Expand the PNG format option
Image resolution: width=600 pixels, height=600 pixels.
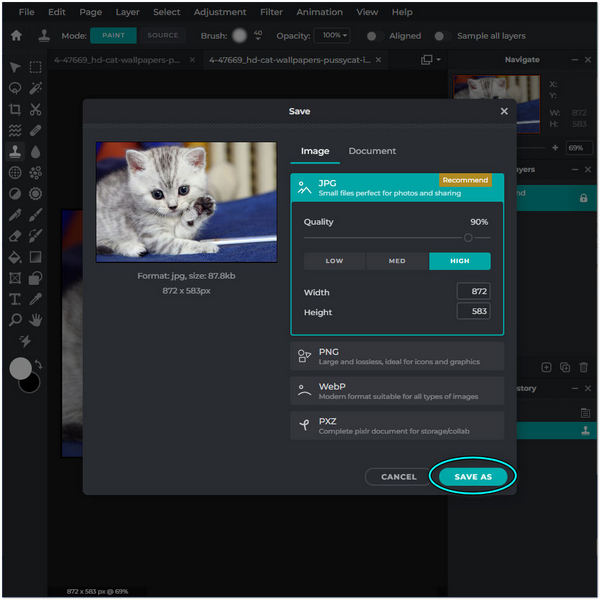(397, 357)
